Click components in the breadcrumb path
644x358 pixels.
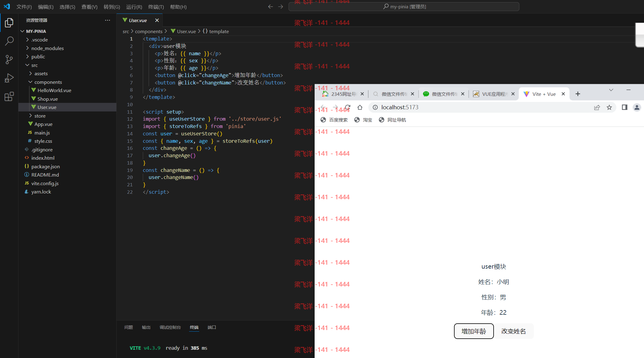tap(149, 31)
